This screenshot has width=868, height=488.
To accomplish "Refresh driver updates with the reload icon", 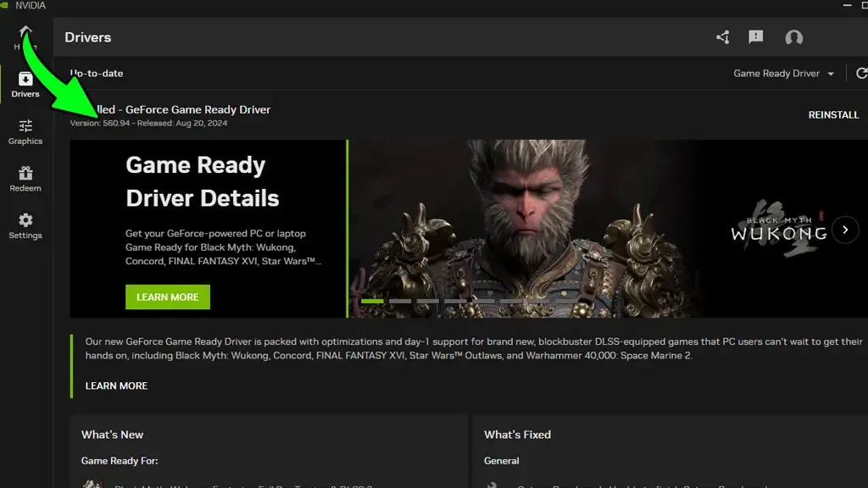I will click(861, 73).
